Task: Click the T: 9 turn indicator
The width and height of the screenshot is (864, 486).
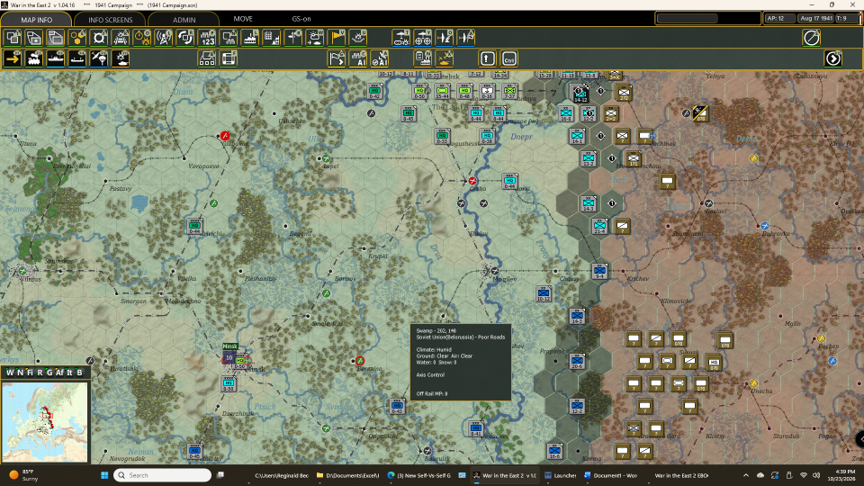Action: [846, 18]
